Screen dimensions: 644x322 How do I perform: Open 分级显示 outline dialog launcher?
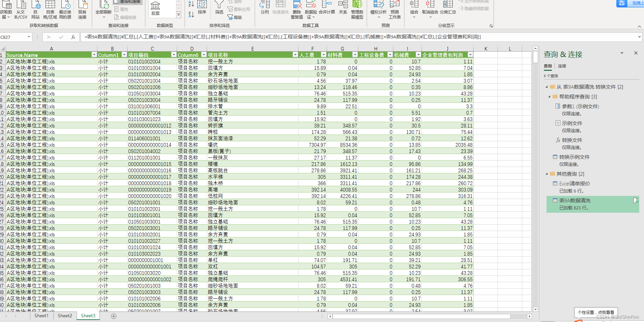tap(491, 26)
